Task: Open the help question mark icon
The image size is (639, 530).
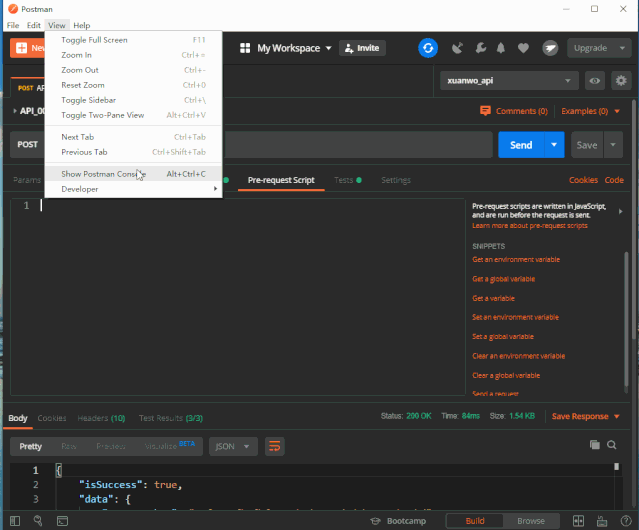Action: (x=626, y=521)
